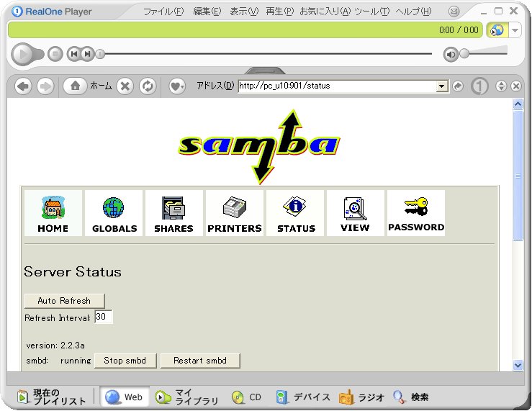Click the Stop smbd button

tap(125, 361)
